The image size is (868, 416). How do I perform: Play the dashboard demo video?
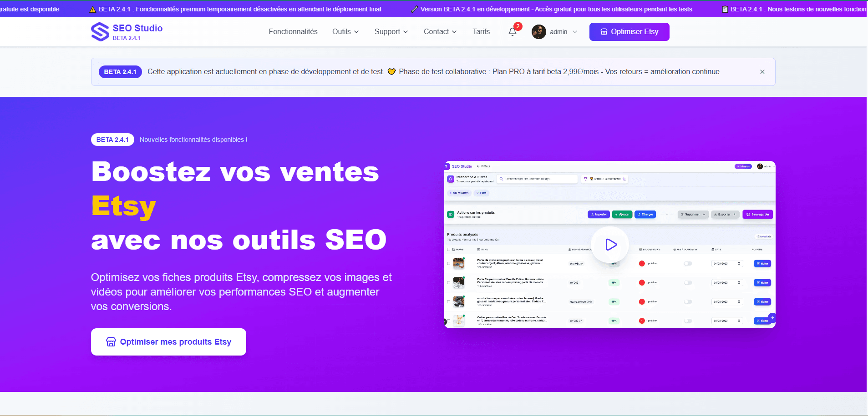pos(611,244)
